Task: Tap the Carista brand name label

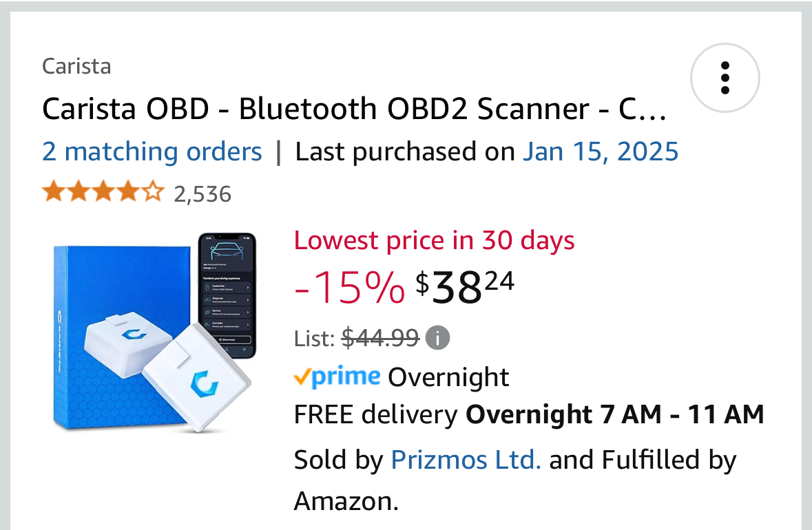Action: click(76, 66)
